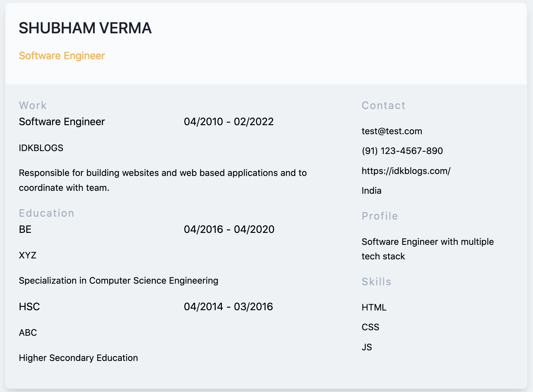Click the Higher Secondary Education text
This screenshot has width=533, height=392.
coord(78,358)
